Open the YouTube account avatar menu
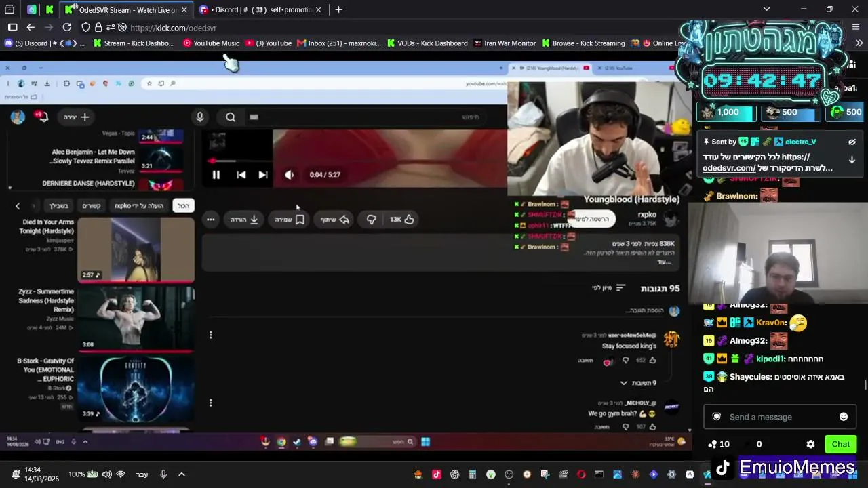868x488 pixels. point(18,117)
